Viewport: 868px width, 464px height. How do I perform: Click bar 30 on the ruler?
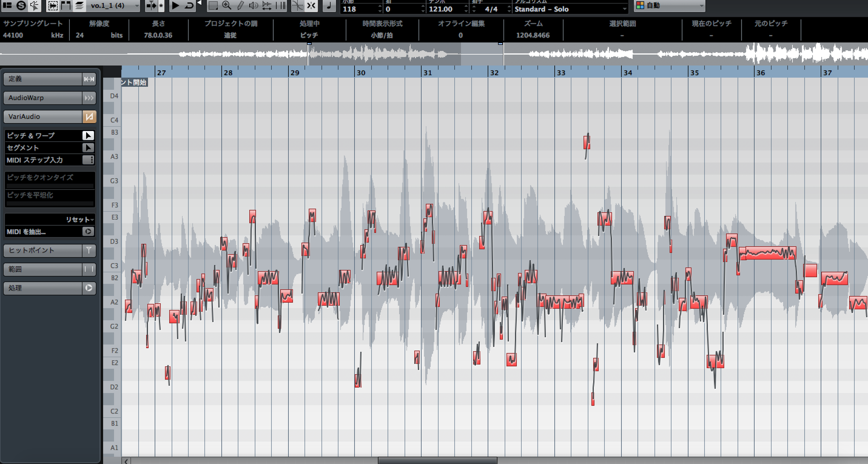(361, 72)
